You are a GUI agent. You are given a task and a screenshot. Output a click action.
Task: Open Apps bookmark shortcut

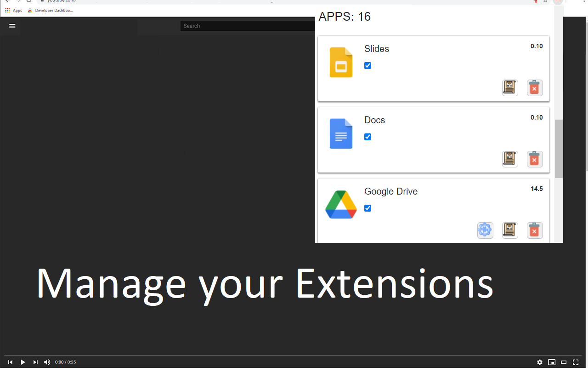tap(14, 10)
